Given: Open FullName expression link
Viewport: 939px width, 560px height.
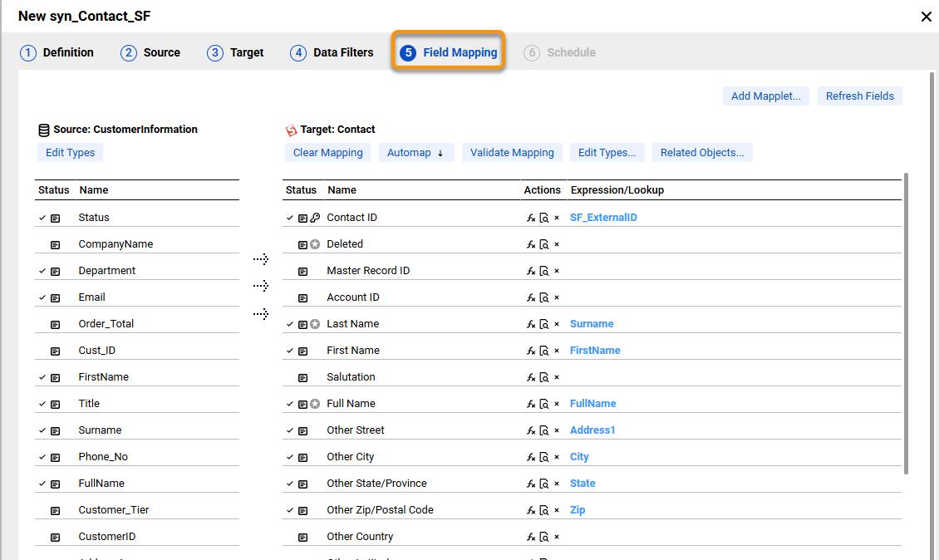Looking at the screenshot, I should [x=592, y=404].
